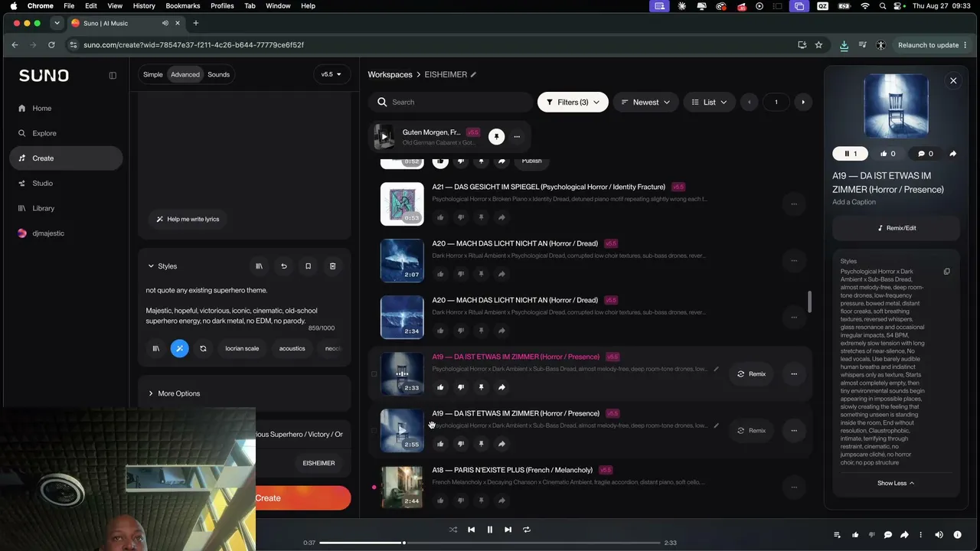Open the Filters (3) dropdown
Viewport: 980px width, 551px height.
click(x=573, y=102)
